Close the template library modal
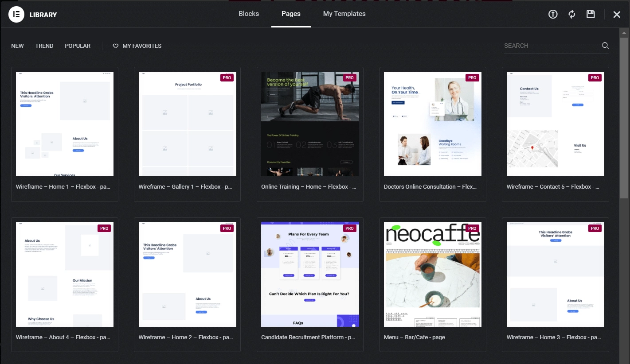Image resolution: width=630 pixels, height=364 pixels. (617, 15)
